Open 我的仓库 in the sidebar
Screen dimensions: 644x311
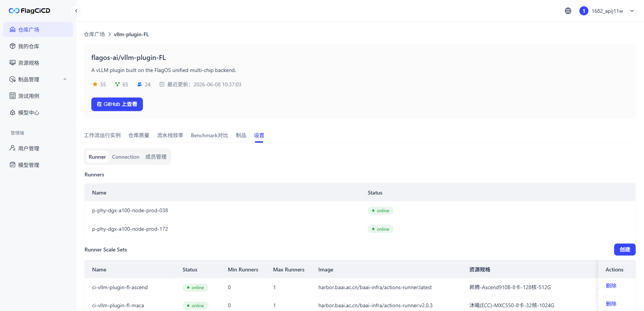pyautogui.click(x=38, y=46)
